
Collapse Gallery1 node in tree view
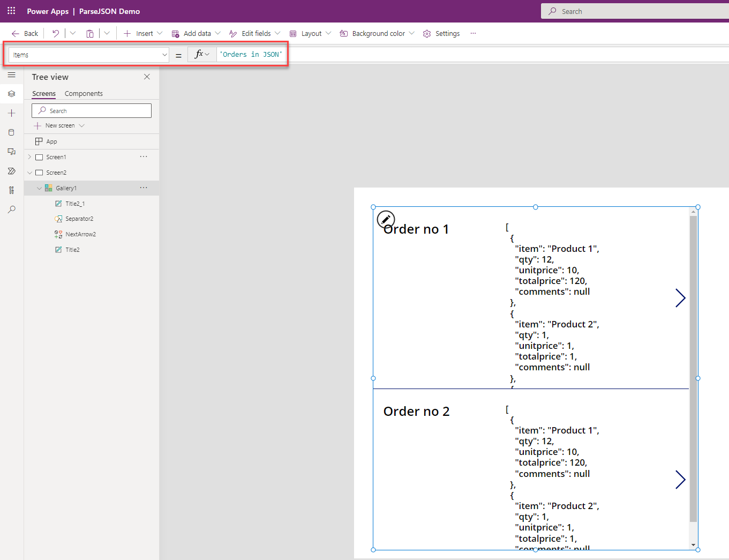39,188
